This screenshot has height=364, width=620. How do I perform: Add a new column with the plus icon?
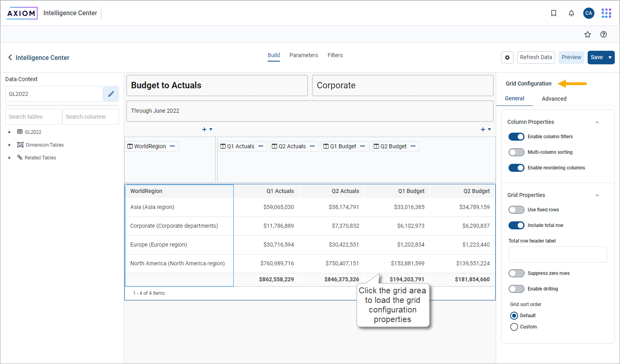click(483, 129)
